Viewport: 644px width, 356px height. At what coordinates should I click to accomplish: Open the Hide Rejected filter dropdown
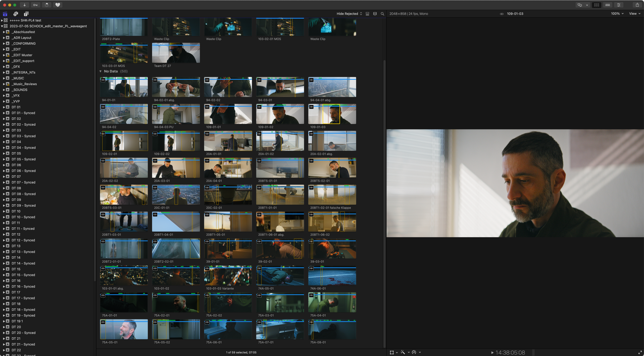(349, 14)
